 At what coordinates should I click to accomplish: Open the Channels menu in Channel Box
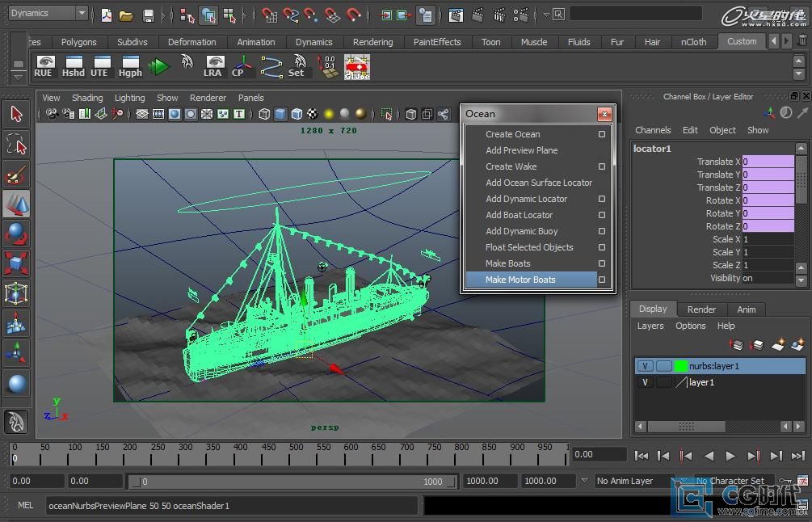(x=653, y=130)
